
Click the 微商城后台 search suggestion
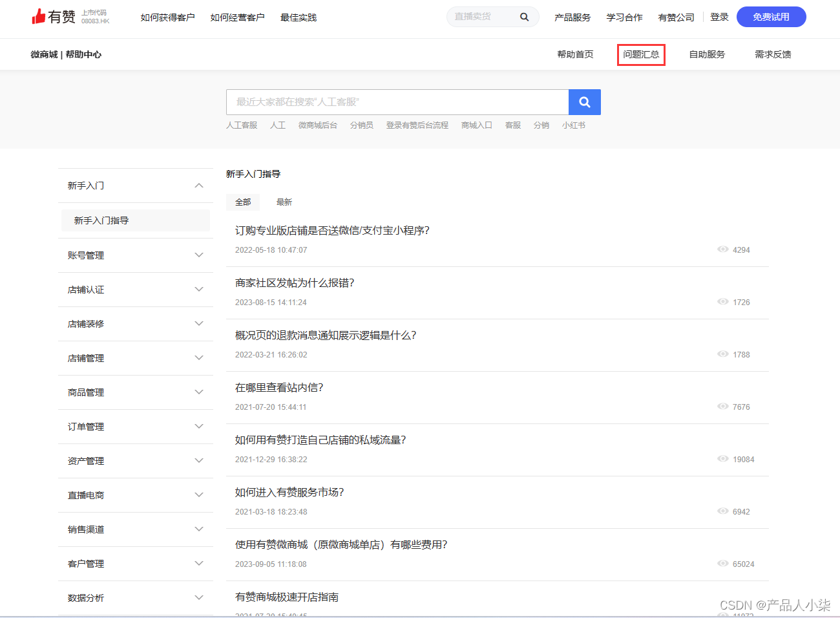click(318, 125)
